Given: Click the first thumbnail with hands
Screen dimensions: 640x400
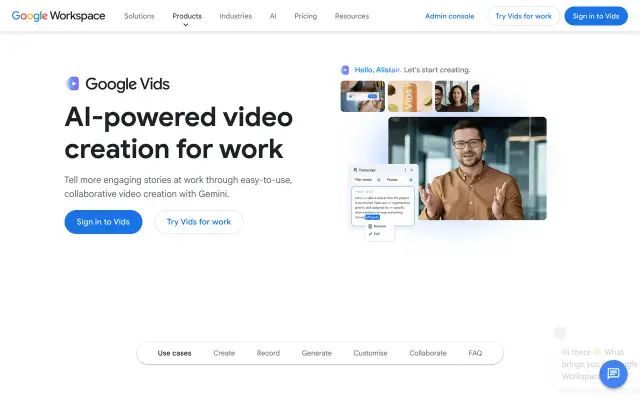Looking at the screenshot, I should click(363, 96).
